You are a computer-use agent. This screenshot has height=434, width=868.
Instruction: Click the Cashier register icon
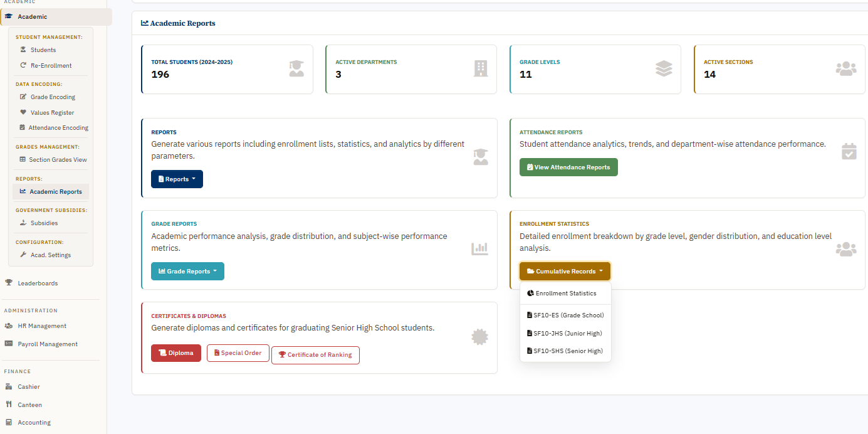click(9, 386)
